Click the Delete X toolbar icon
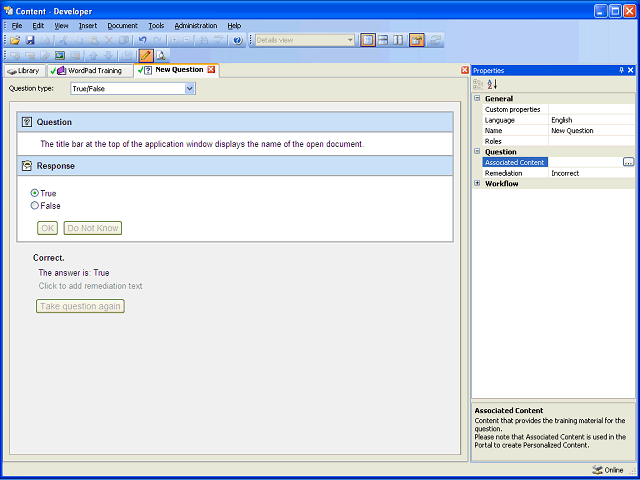 [109, 40]
